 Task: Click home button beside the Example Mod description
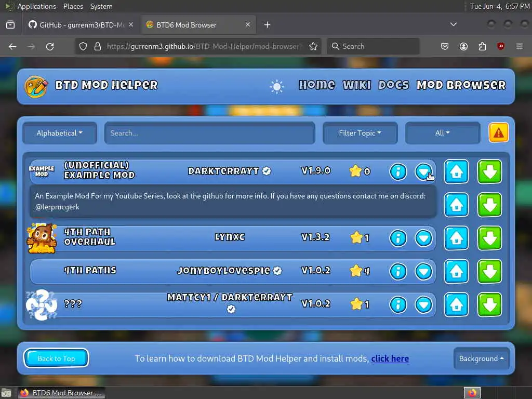click(456, 205)
